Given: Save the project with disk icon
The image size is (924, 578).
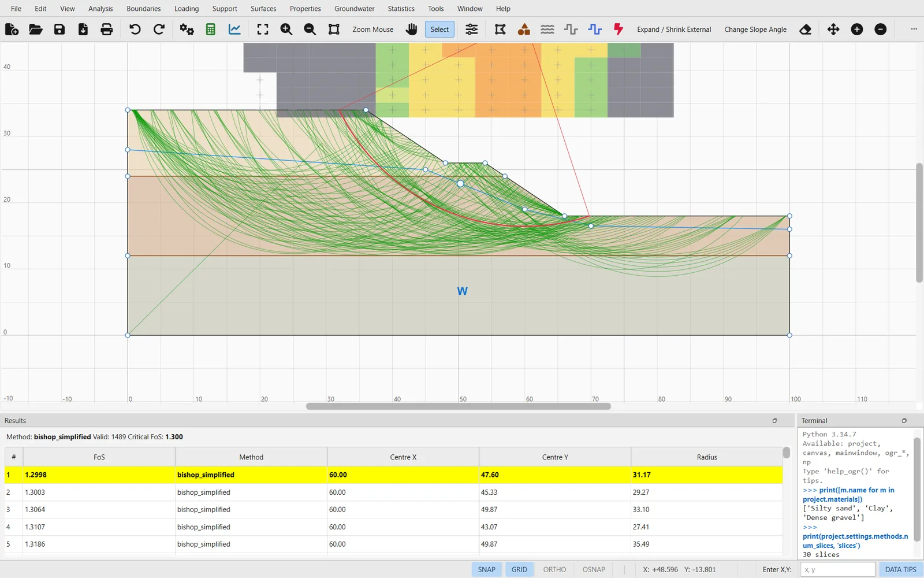Looking at the screenshot, I should (59, 29).
